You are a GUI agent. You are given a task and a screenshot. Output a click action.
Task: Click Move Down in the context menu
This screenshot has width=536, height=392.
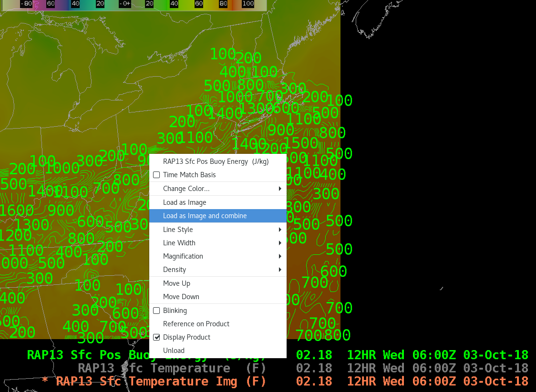coord(218,297)
